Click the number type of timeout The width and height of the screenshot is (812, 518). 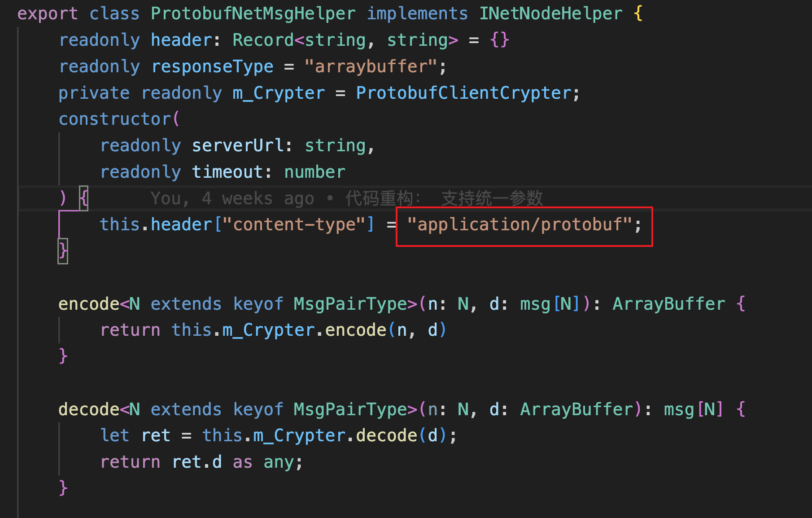[315, 172]
